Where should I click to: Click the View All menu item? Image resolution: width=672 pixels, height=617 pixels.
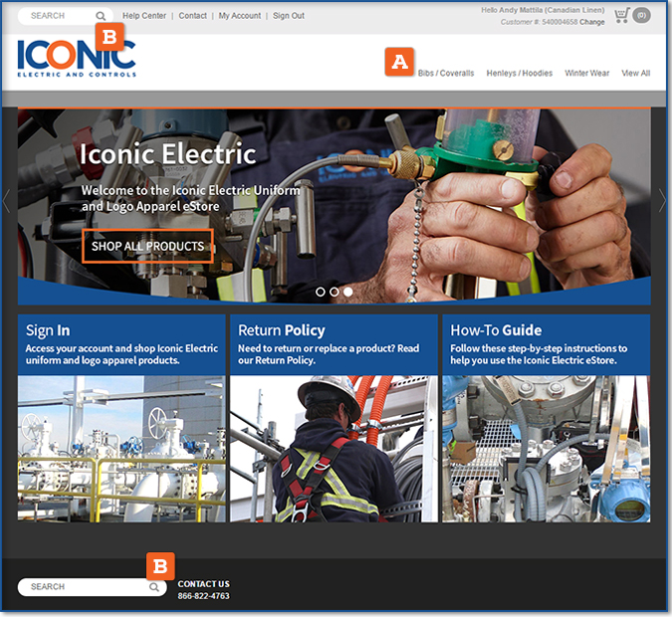635,74
